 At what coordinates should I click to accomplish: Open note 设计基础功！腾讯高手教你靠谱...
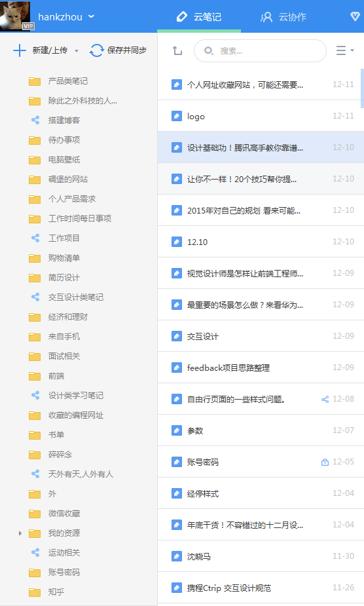click(x=261, y=147)
